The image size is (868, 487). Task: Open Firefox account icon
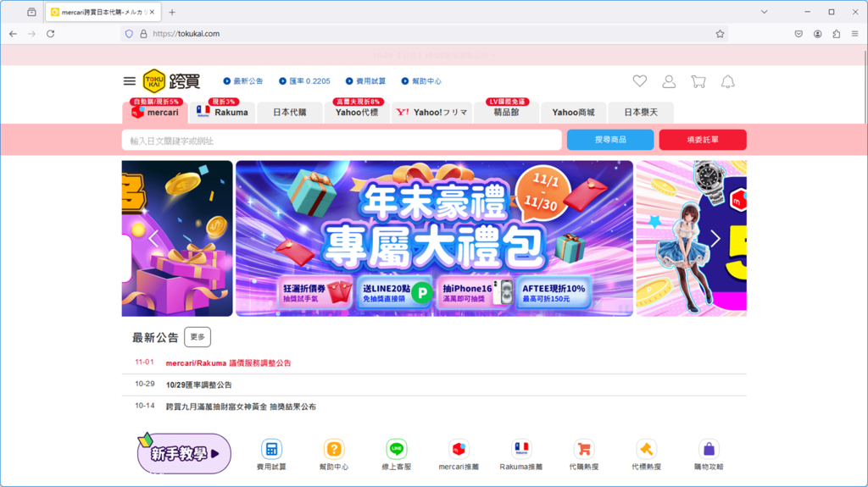point(817,34)
